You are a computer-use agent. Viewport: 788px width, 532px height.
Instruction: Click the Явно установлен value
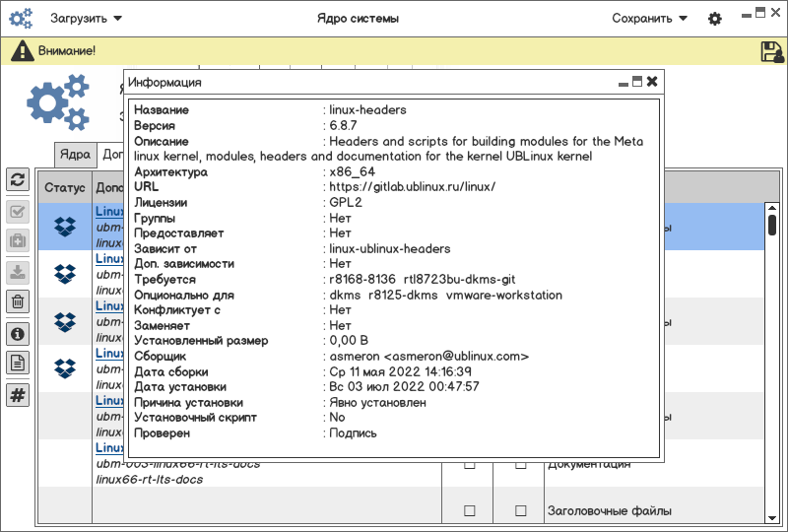point(377,402)
